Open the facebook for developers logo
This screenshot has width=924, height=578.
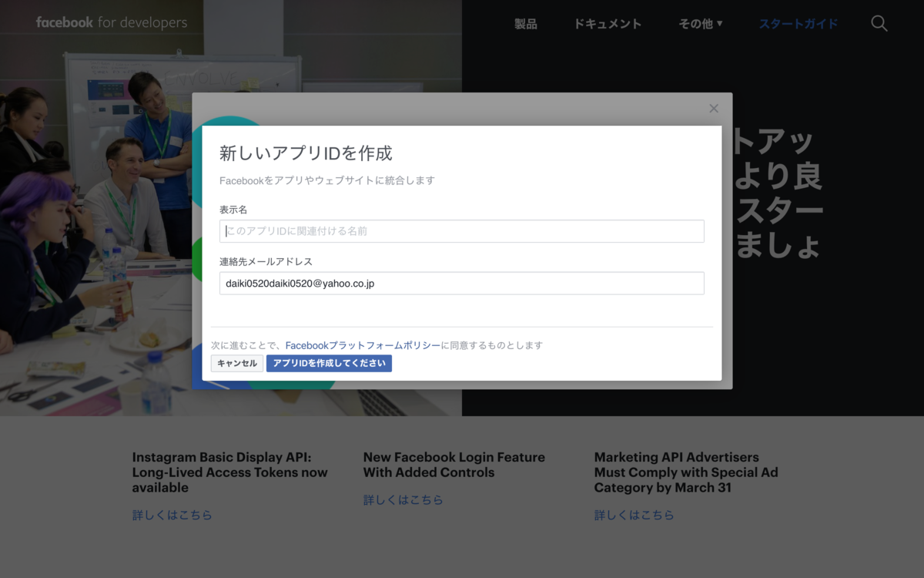click(112, 22)
